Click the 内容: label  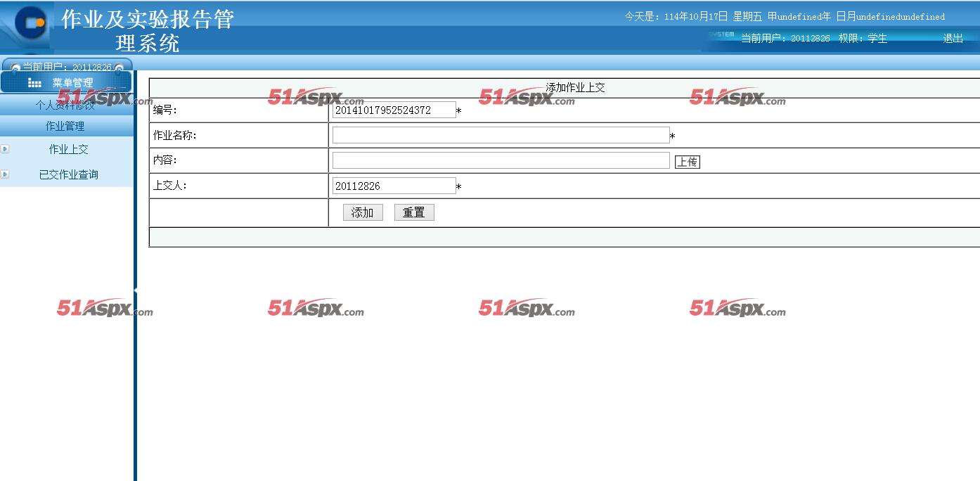[x=165, y=160]
